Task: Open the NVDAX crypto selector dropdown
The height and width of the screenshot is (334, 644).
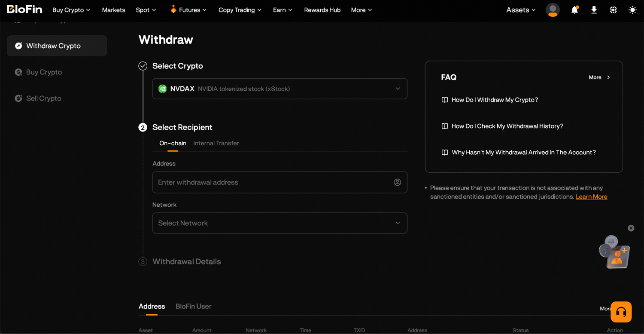Action: (280, 89)
